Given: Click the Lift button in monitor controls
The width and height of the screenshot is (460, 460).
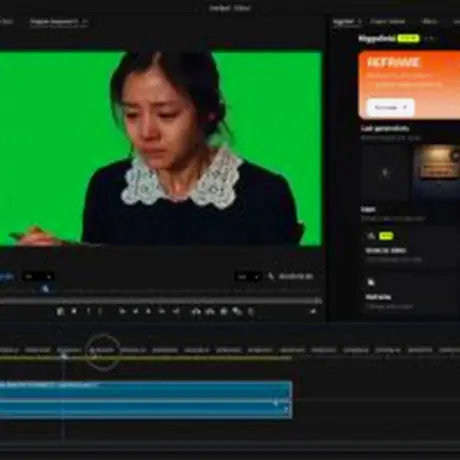Looking at the screenshot, I should pos(196,312).
